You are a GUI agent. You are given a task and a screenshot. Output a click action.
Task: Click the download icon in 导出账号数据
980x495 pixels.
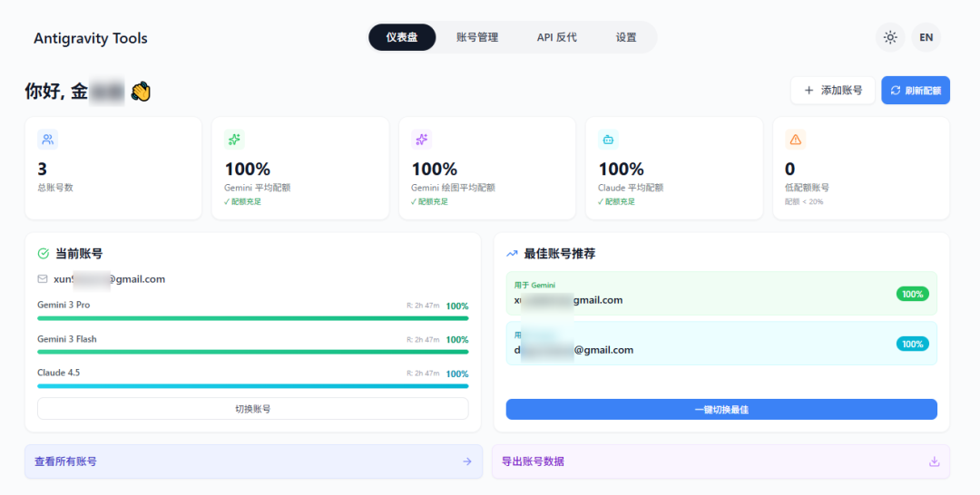934,461
